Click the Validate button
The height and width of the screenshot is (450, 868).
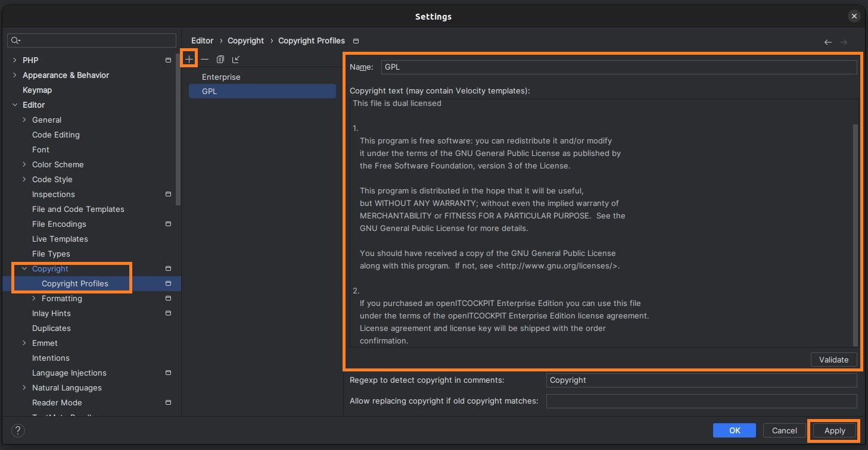[x=833, y=360]
